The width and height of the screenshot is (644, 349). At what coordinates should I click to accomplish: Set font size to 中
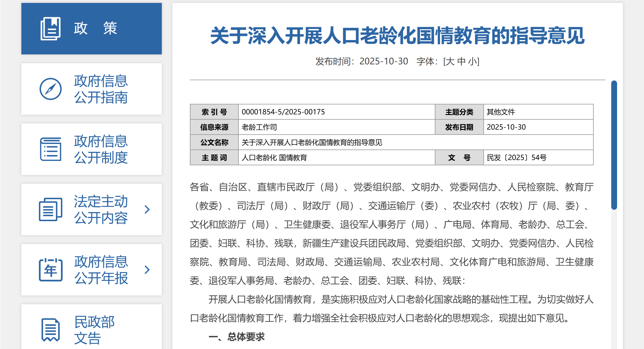pyautogui.click(x=461, y=61)
